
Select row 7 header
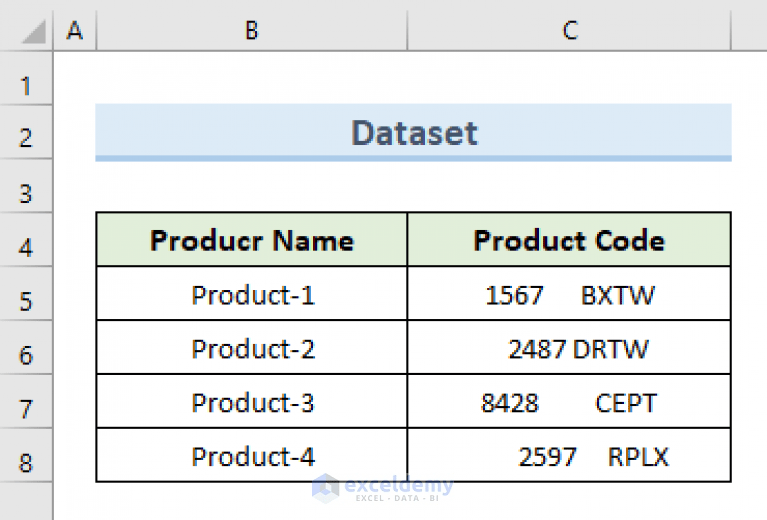pyautogui.click(x=26, y=402)
